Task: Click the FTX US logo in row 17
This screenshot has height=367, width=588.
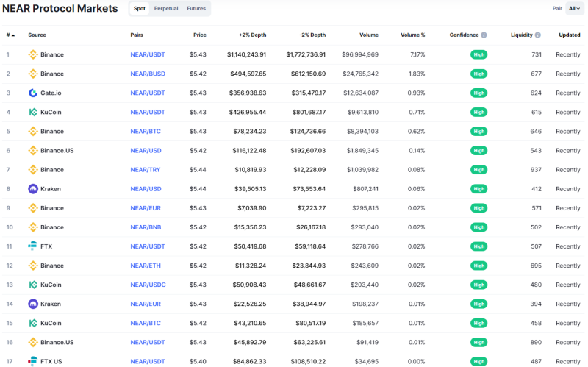Action: tap(33, 361)
